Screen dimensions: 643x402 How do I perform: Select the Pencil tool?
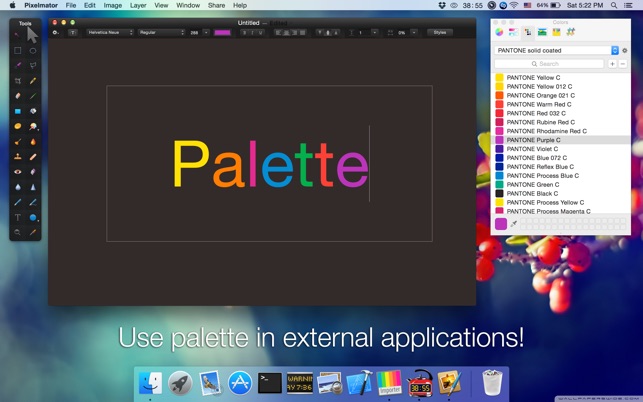click(33, 81)
